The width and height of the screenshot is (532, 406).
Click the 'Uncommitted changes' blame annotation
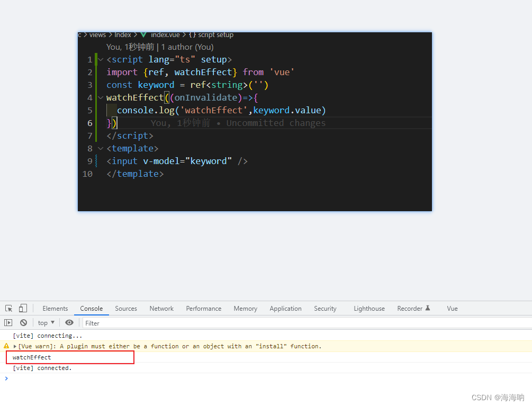pyautogui.click(x=276, y=123)
